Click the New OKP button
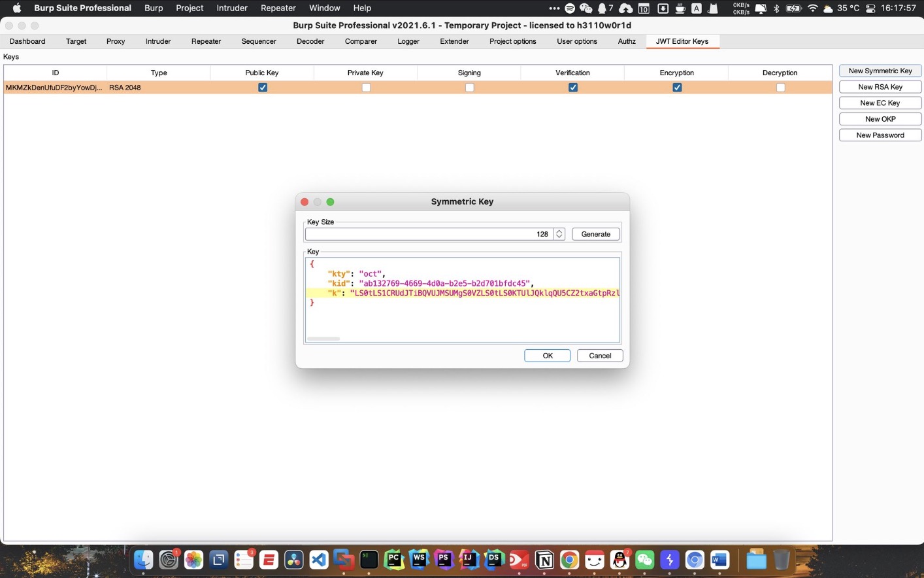The width and height of the screenshot is (924, 578). point(880,119)
